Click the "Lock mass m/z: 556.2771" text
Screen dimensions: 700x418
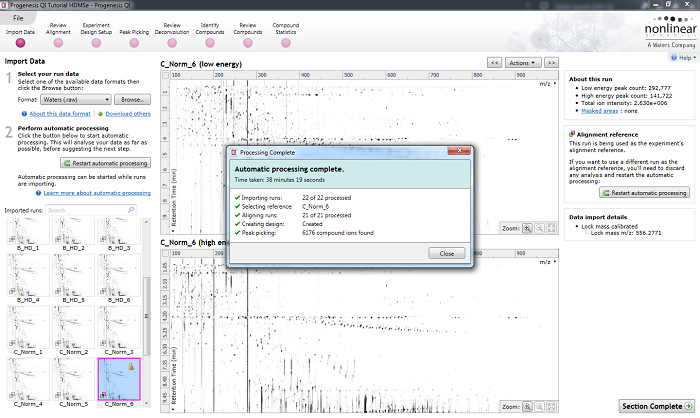point(625,233)
